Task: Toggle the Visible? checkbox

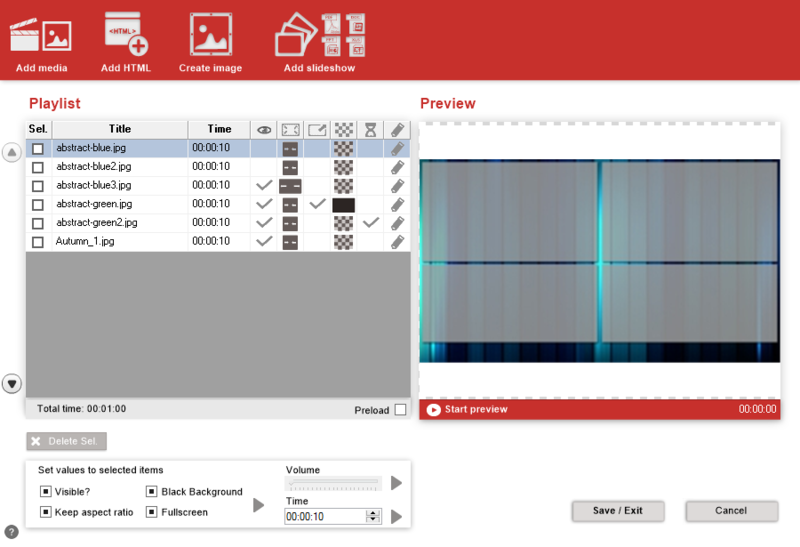Action: point(45,491)
